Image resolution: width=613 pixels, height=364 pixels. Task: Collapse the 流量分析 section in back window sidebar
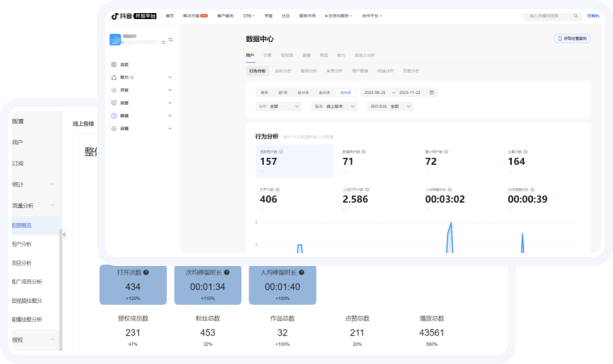pyautogui.click(x=52, y=205)
